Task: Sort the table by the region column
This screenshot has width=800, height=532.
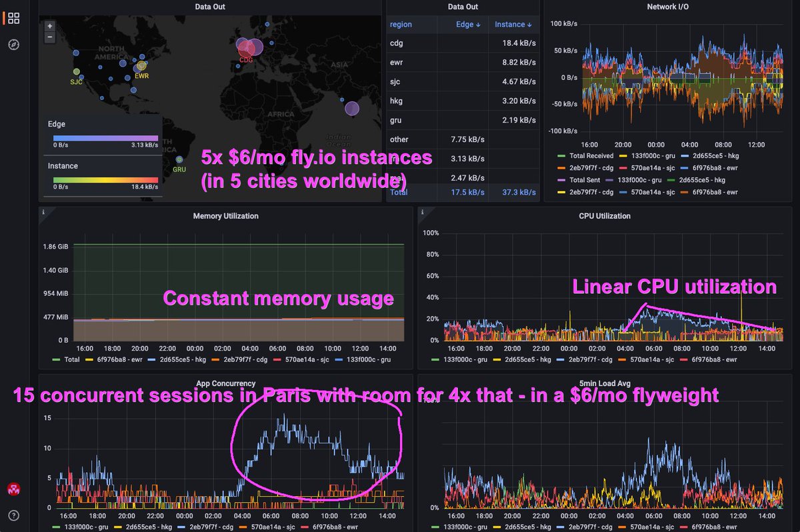Action: [x=401, y=25]
